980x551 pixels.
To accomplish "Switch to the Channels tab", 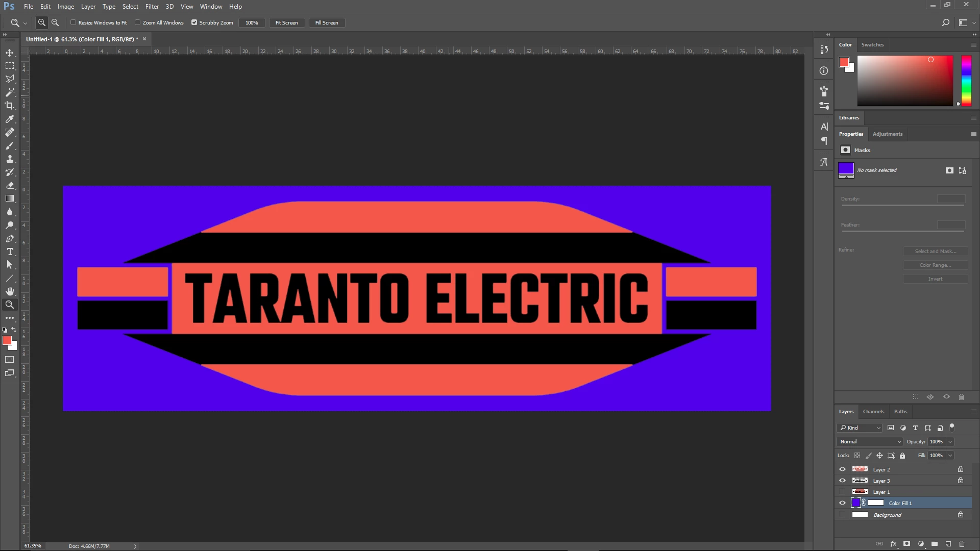I will [x=873, y=412].
